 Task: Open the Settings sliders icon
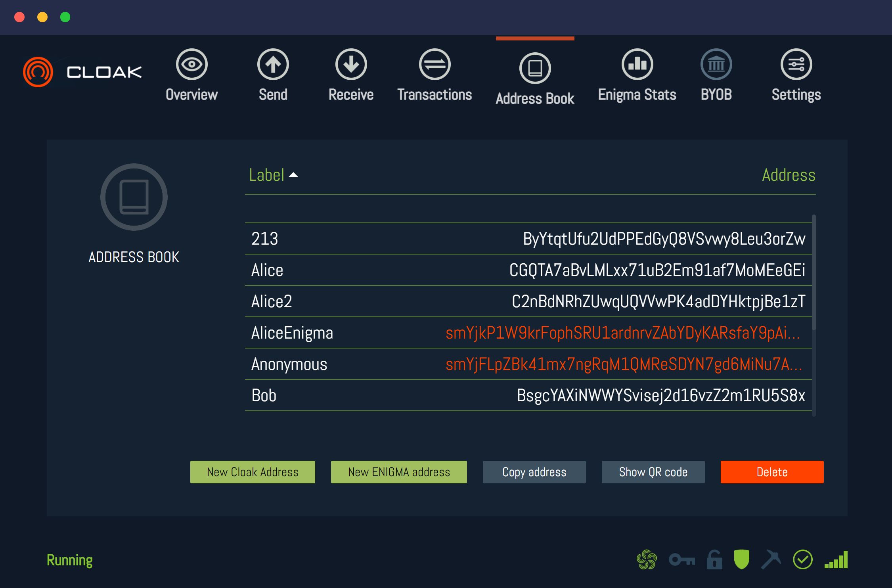pos(796,64)
